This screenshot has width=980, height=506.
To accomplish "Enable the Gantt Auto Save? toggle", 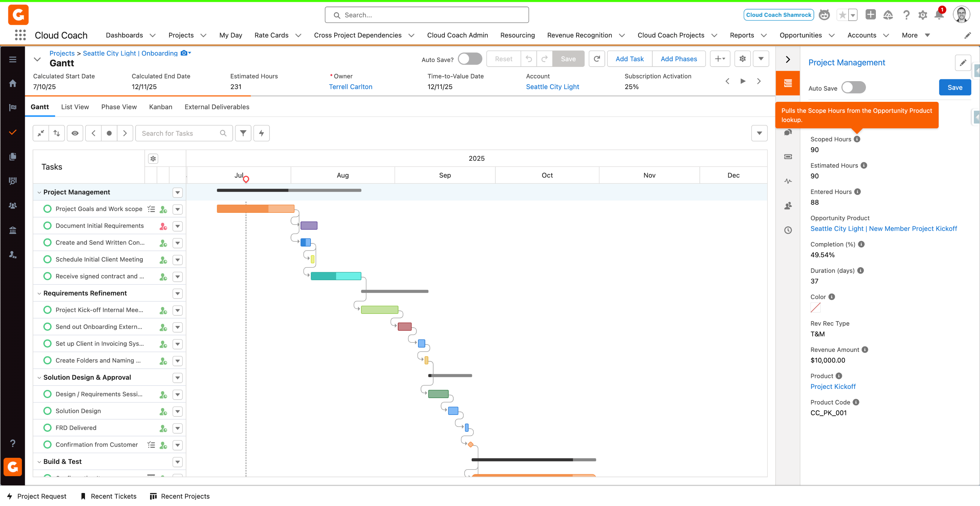I will click(470, 59).
